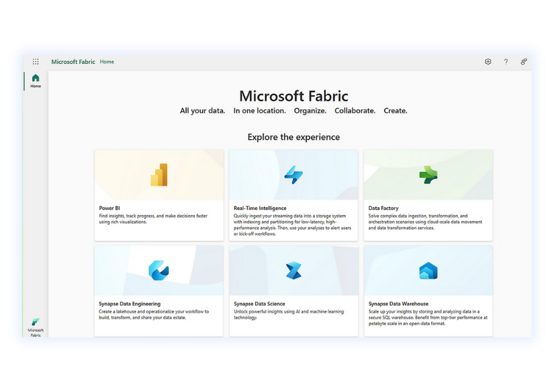Screen dimensions: 554x392
Task: Select the Synapse Data Science icon
Action: click(293, 270)
